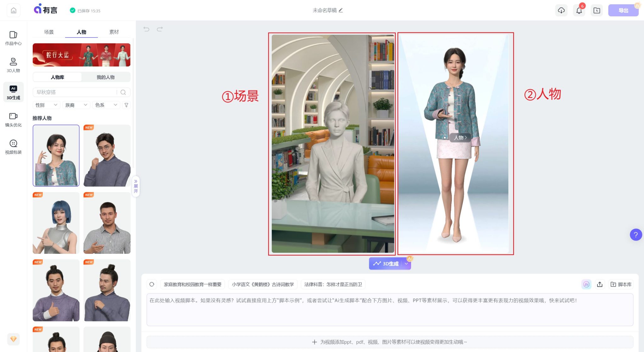Click the cloud download icon
This screenshot has width=644, height=352.
tap(561, 10)
